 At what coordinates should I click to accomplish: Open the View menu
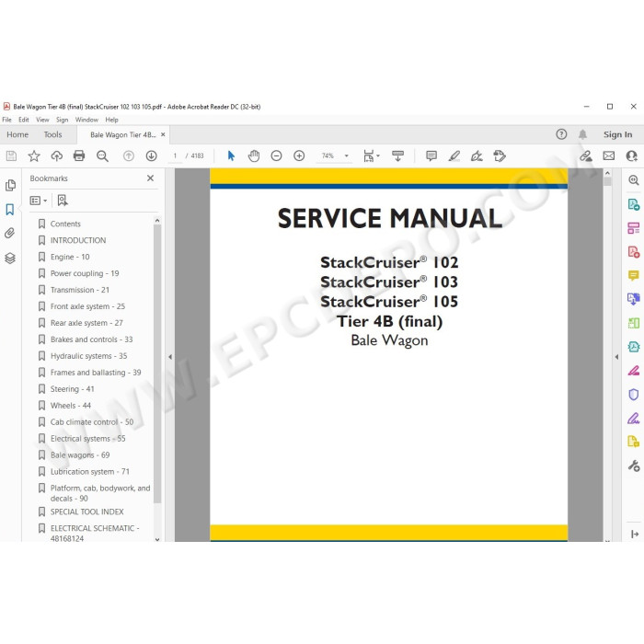(42, 120)
